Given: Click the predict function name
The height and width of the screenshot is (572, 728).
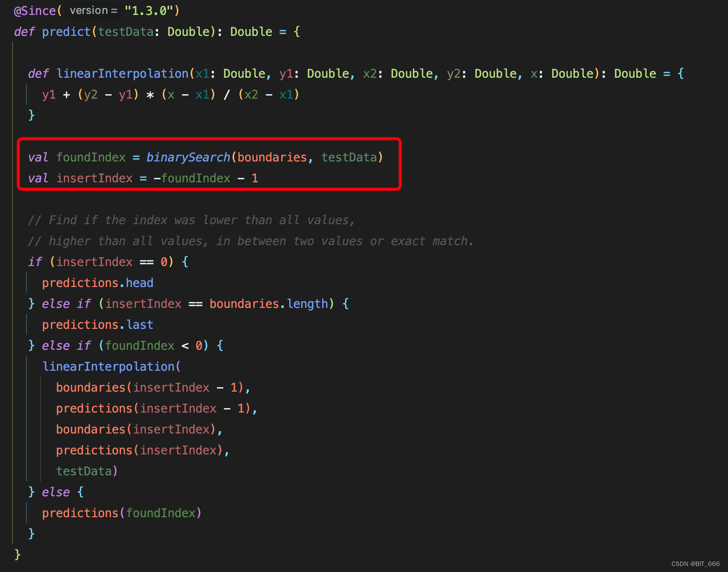Looking at the screenshot, I should pyautogui.click(x=66, y=31).
